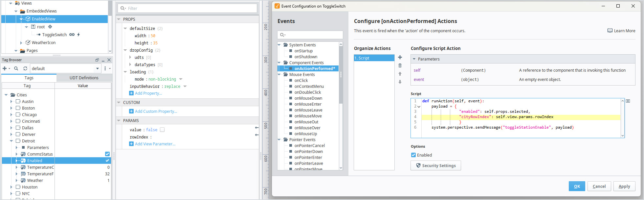Toggle the value param checkbox
Viewport: 644px width, 200px height.
pyautogui.click(x=162, y=130)
